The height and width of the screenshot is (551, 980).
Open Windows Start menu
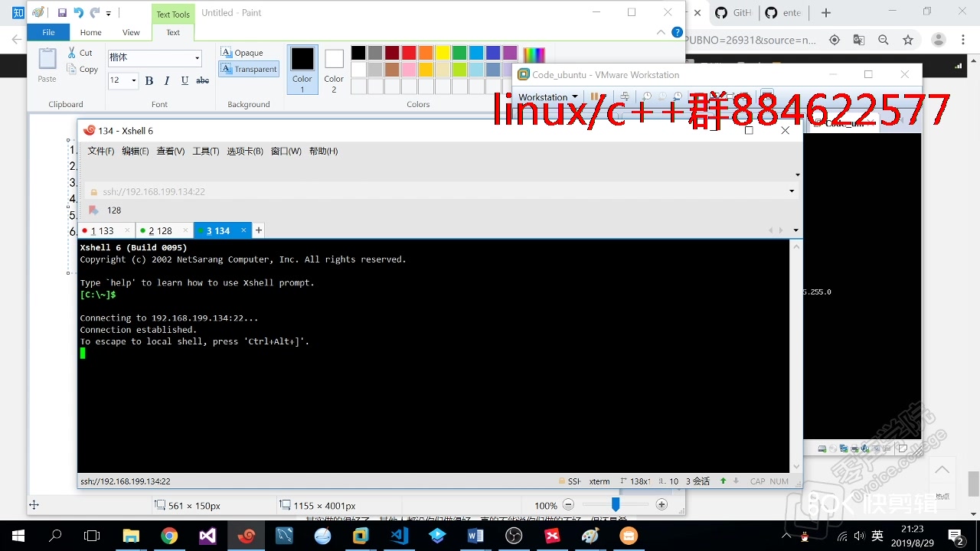(18, 536)
